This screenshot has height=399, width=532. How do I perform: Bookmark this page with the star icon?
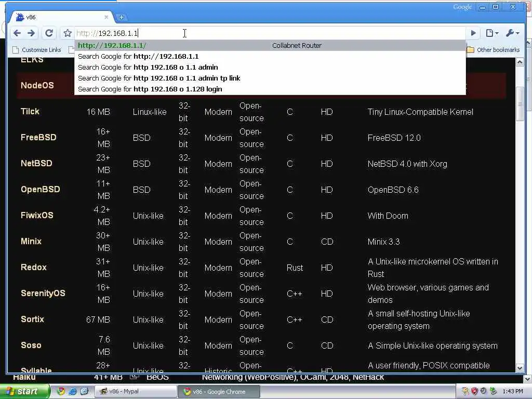click(x=67, y=33)
